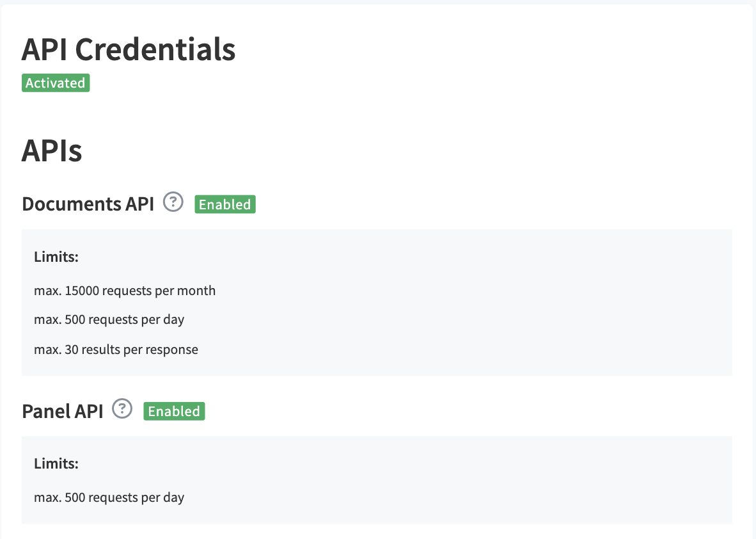Image resolution: width=756 pixels, height=539 pixels.
Task: Select the Limits label under Documents API
Action: [x=56, y=257]
